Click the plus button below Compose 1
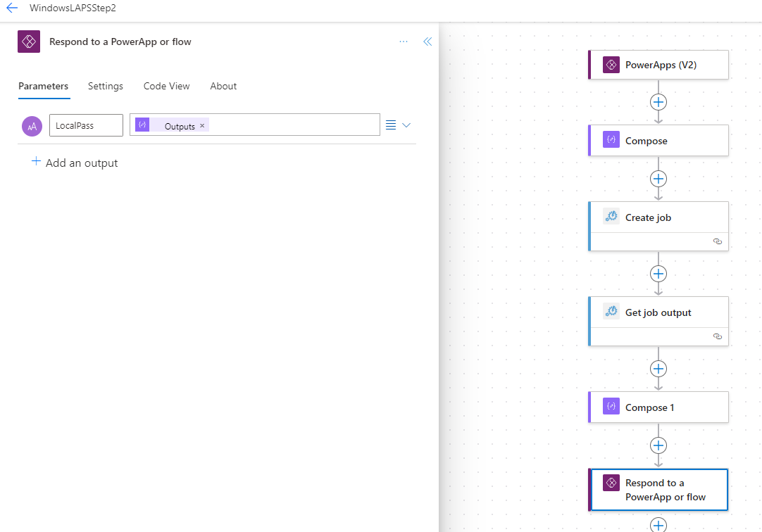This screenshot has width=762, height=532. (658, 445)
